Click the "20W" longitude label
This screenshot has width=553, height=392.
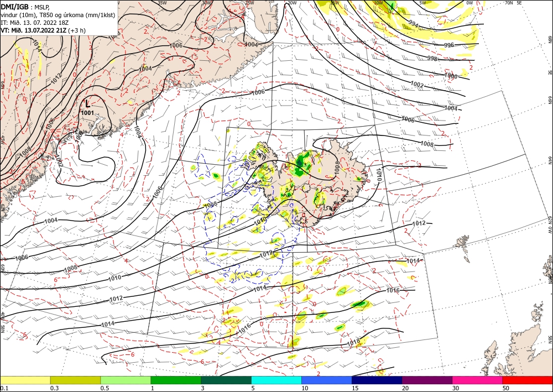[x=291, y=2]
